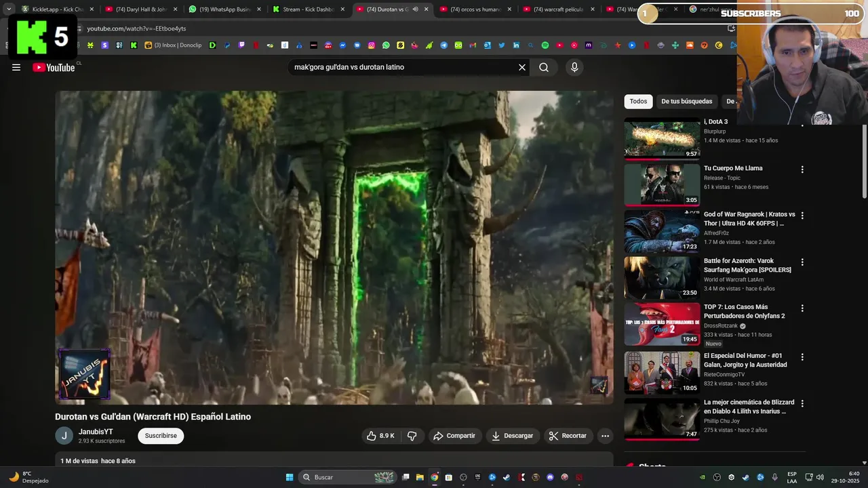Click the search box 'mak'gora gul'dan' text

349,67
